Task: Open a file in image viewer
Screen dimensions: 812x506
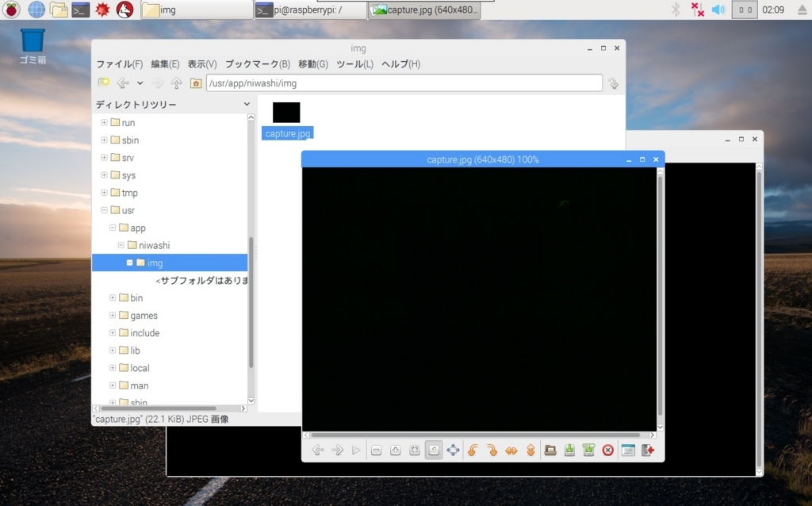Action: point(550,450)
